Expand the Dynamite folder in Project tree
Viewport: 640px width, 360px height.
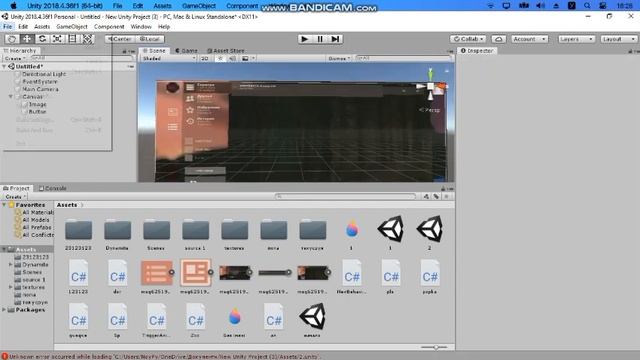coord(11,264)
